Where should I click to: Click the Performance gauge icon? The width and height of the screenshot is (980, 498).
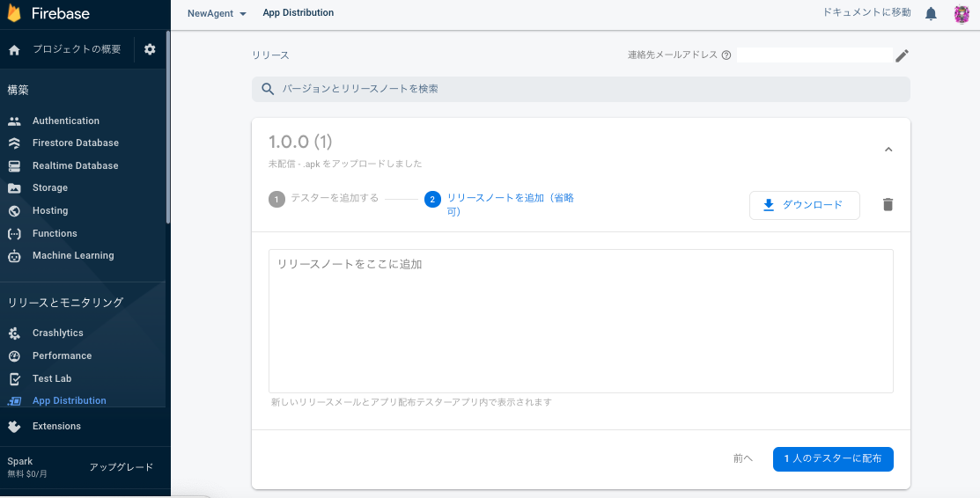pos(14,355)
